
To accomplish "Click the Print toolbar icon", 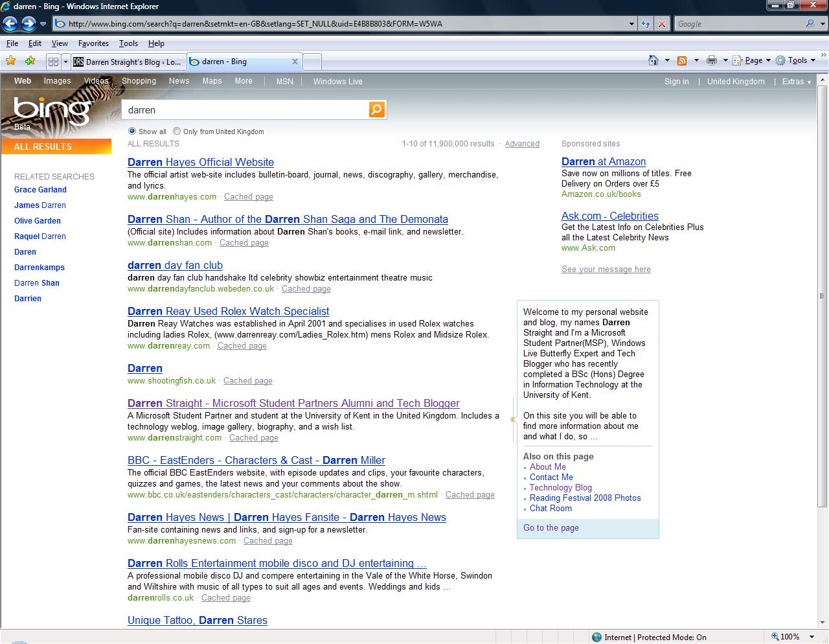I will click(712, 60).
